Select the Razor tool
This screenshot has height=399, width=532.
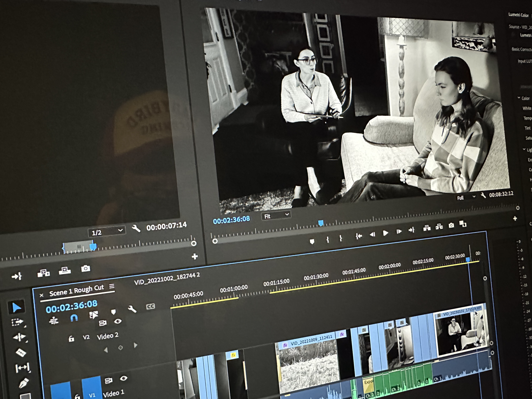pos(21,353)
